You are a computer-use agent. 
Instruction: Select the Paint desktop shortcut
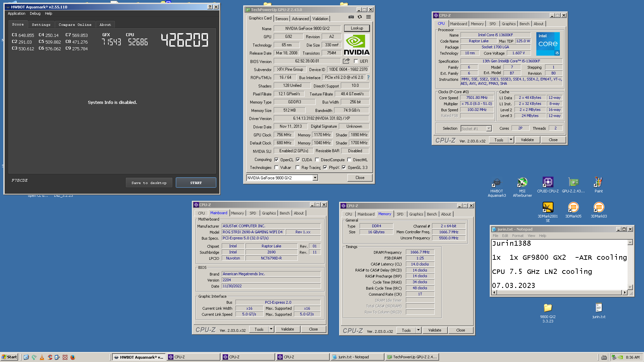click(599, 185)
